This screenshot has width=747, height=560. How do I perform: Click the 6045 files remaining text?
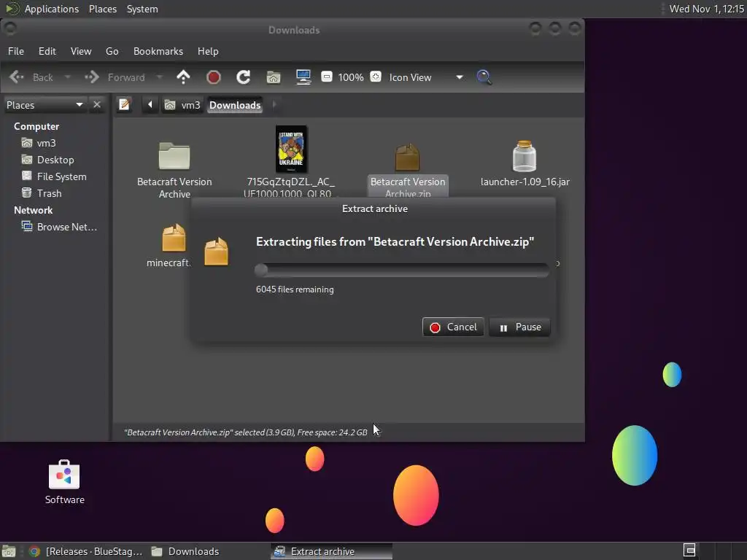295,289
